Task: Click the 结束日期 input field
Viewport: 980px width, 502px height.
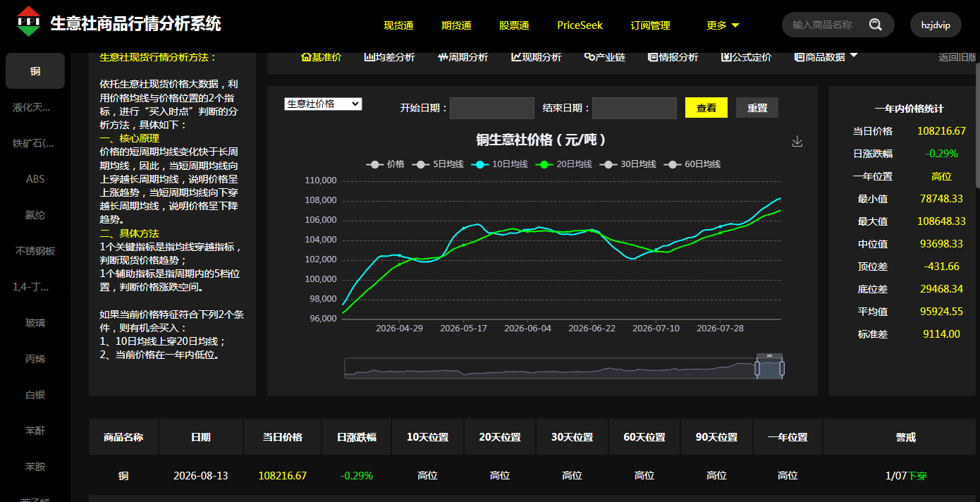Action: pyautogui.click(x=635, y=108)
